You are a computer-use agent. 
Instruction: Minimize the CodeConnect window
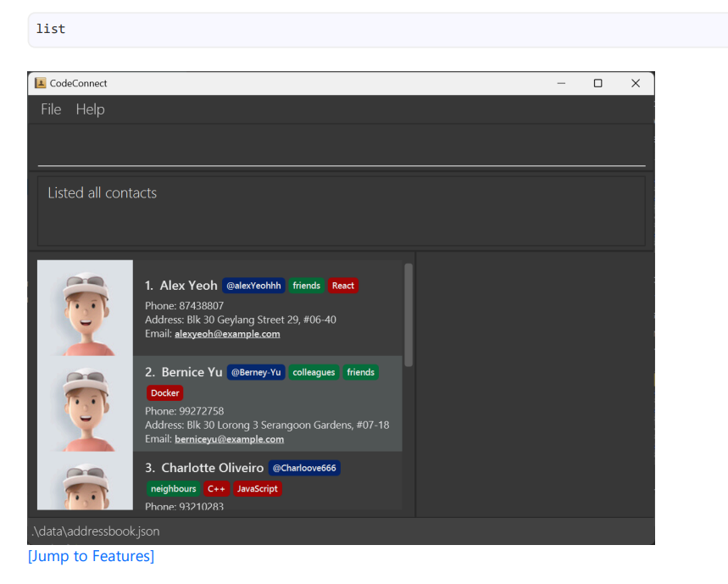561,83
